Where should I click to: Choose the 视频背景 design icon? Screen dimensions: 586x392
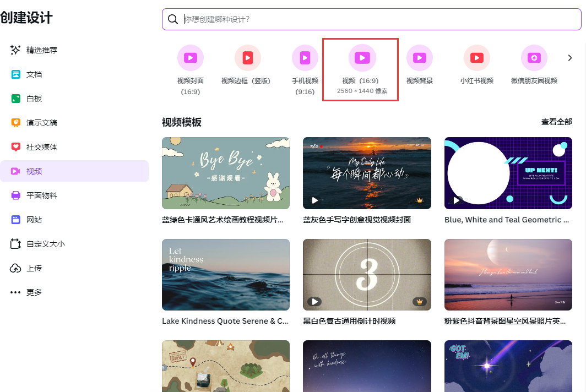click(x=420, y=58)
